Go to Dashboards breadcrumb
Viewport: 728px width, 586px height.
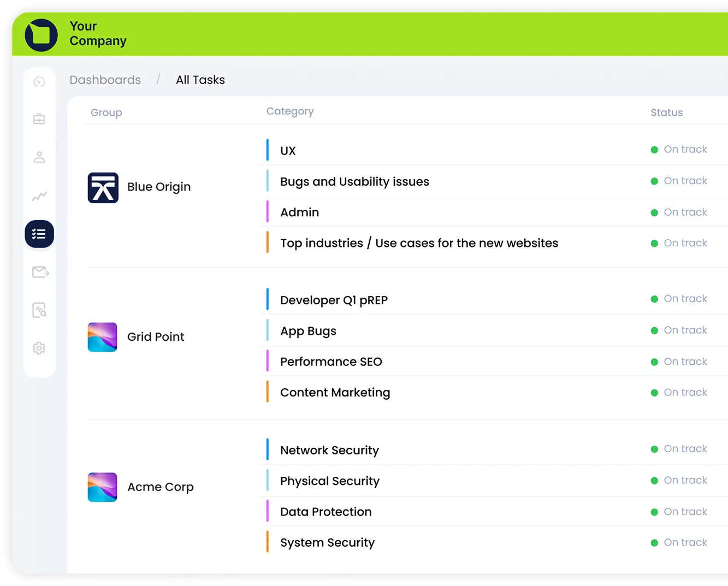tap(105, 80)
